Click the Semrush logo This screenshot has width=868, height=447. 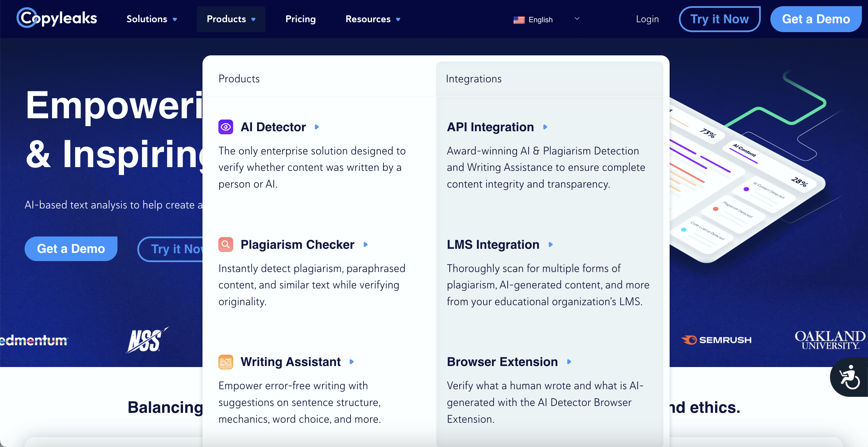[716, 340]
